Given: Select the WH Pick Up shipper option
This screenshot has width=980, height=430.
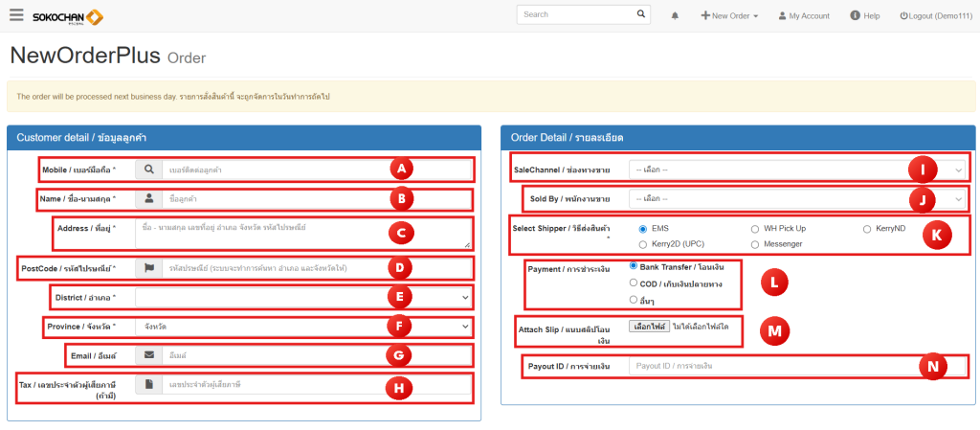Looking at the screenshot, I should coord(755,229).
